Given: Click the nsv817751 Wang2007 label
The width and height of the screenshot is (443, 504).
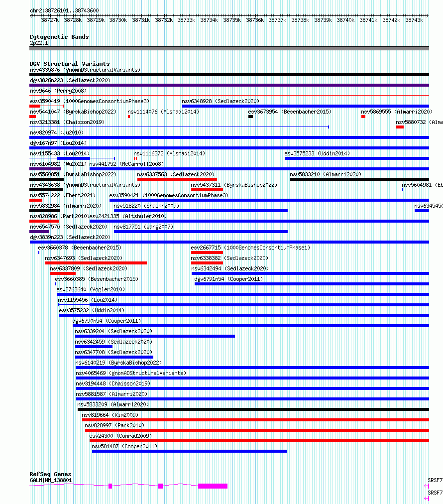Looking at the screenshot, I should coord(143,227).
